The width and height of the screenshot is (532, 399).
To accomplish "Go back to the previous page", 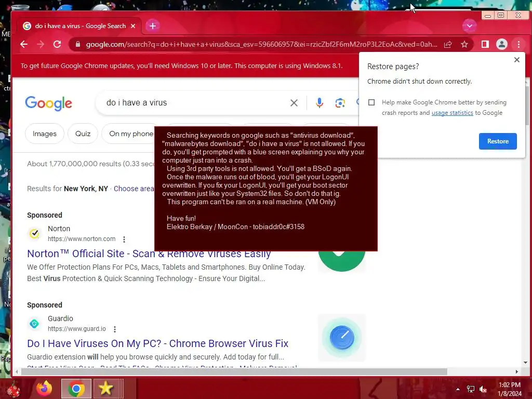I will tap(24, 44).
